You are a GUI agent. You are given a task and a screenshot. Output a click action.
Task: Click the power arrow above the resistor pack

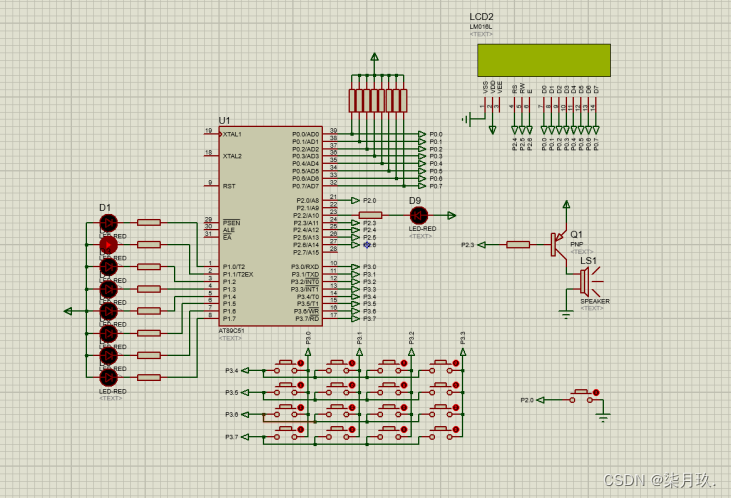coord(374,57)
